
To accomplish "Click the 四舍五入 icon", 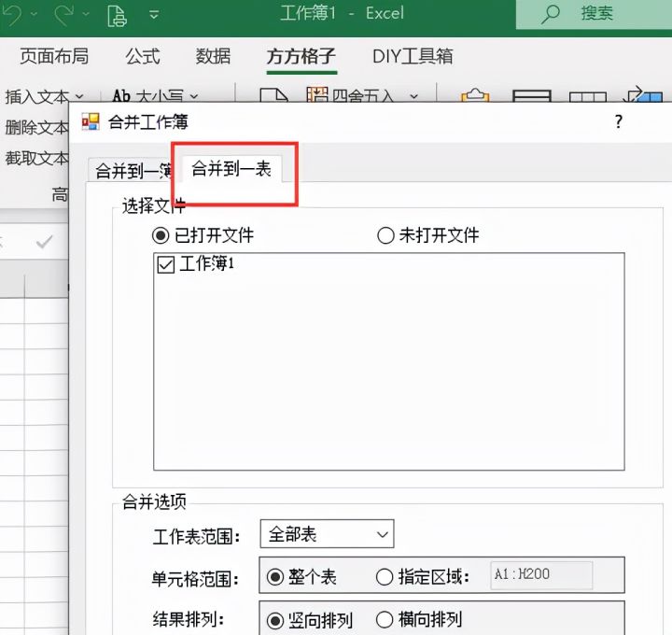I will point(317,94).
